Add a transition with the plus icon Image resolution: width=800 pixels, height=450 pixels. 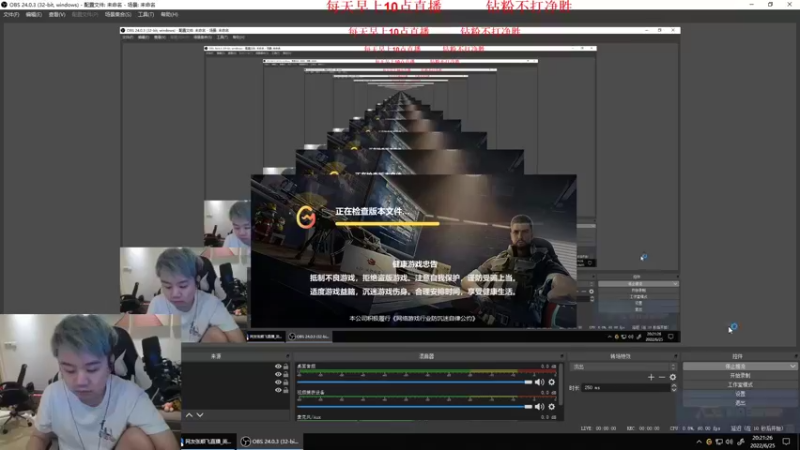[651, 377]
